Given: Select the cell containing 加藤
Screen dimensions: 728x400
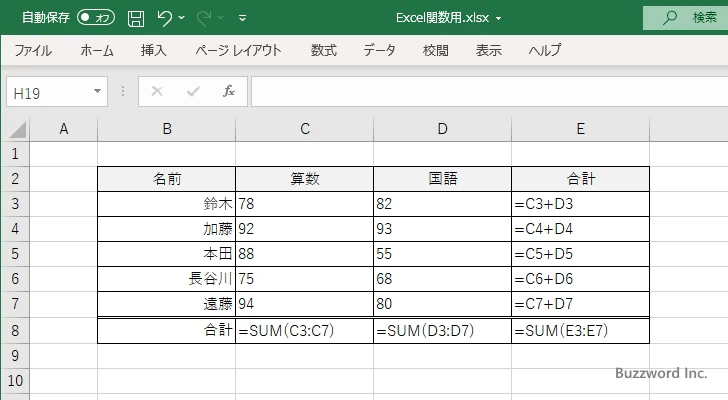Looking at the screenshot, I should [x=167, y=229].
